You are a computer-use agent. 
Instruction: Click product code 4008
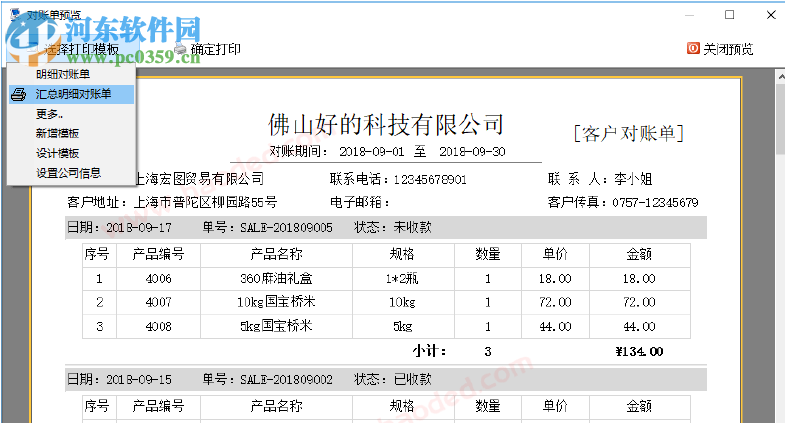(x=158, y=326)
